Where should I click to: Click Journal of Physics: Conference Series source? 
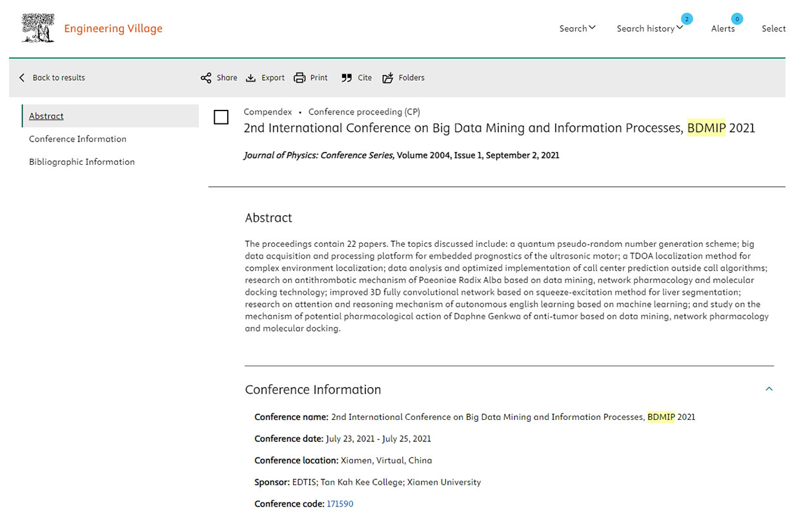[319, 155]
